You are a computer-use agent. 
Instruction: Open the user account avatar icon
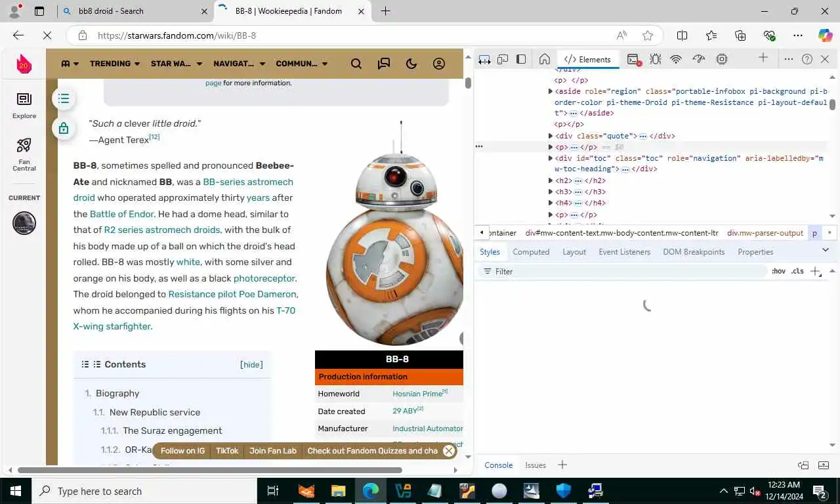pos(439,64)
